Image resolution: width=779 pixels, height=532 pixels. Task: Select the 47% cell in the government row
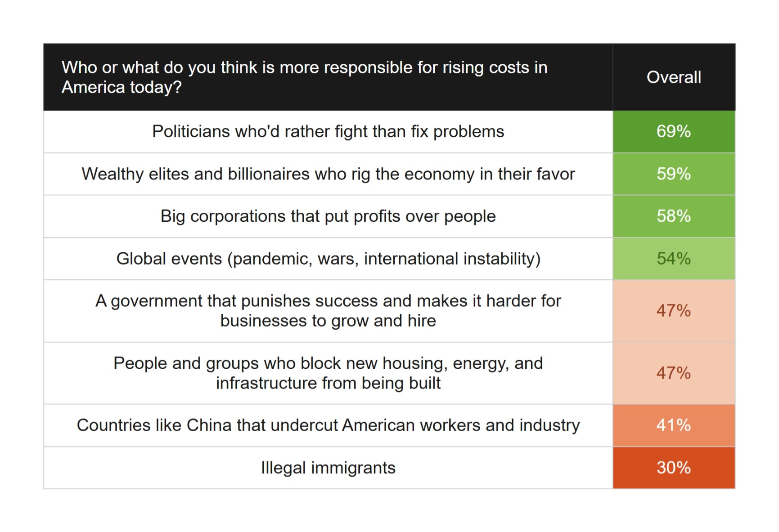tap(674, 311)
